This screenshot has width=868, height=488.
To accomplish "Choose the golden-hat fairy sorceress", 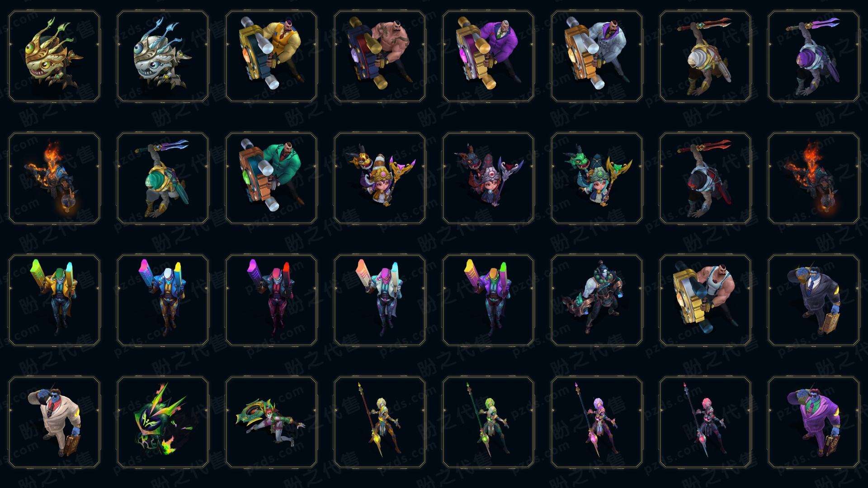I will click(380, 178).
